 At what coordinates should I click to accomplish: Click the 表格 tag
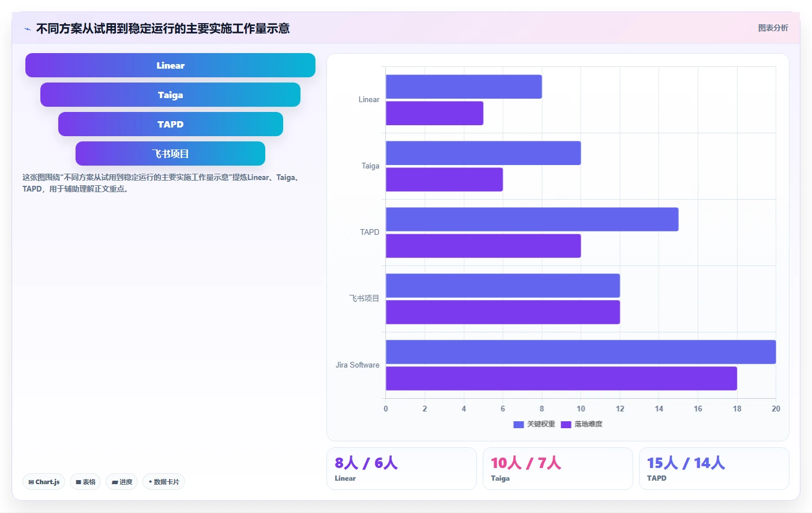coord(85,482)
